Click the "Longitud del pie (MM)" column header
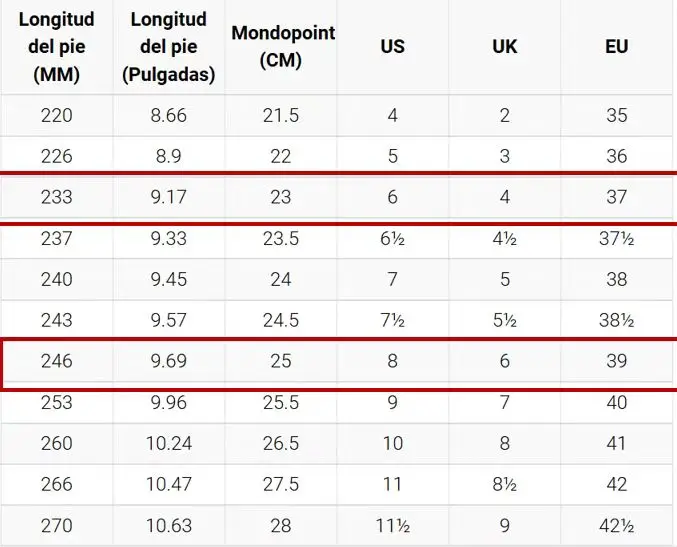Screen dimensions: 677x547 pos(56,47)
